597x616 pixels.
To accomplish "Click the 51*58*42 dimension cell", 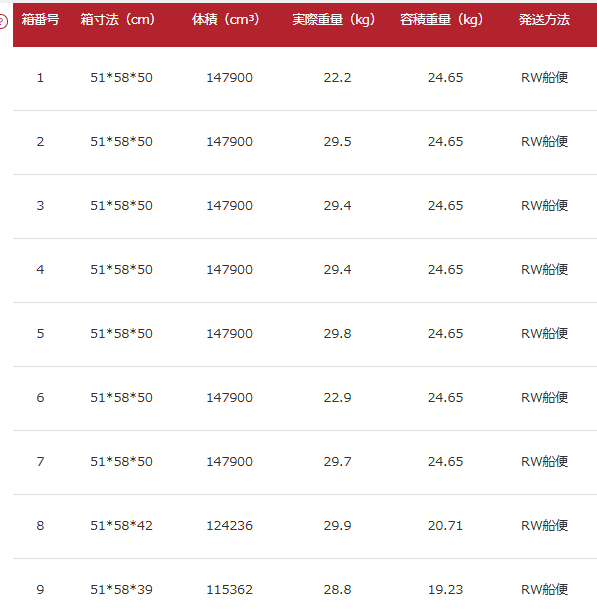I will pos(121,526).
